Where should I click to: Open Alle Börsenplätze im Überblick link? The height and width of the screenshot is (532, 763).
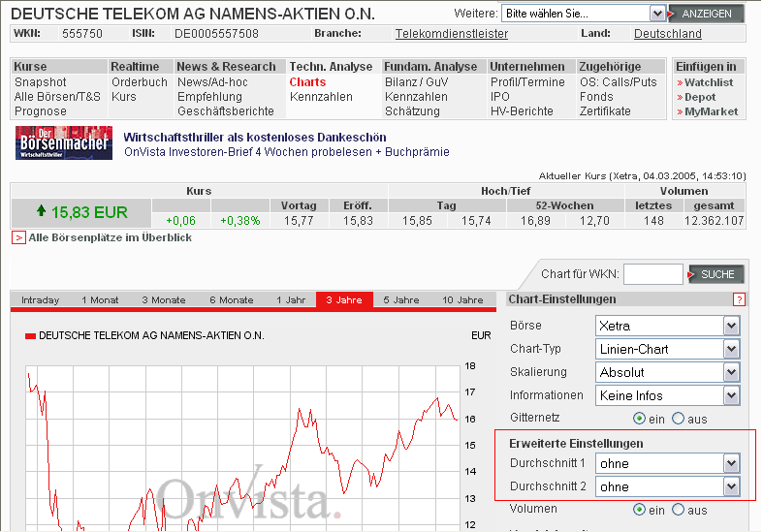tap(110, 237)
